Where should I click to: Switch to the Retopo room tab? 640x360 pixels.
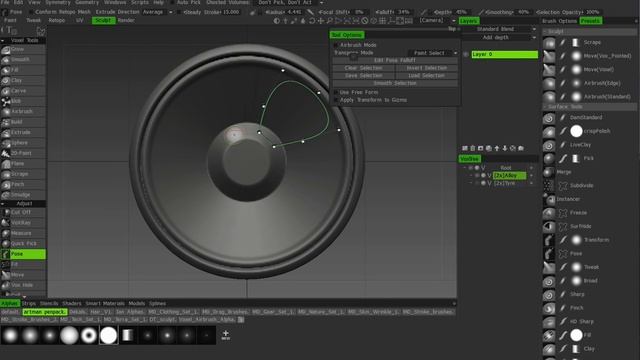point(56,20)
